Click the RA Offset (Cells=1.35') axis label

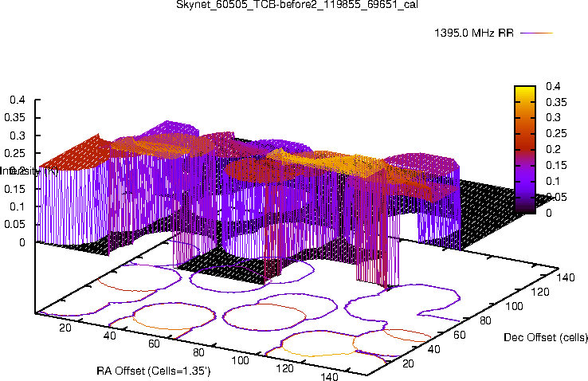pos(154,371)
